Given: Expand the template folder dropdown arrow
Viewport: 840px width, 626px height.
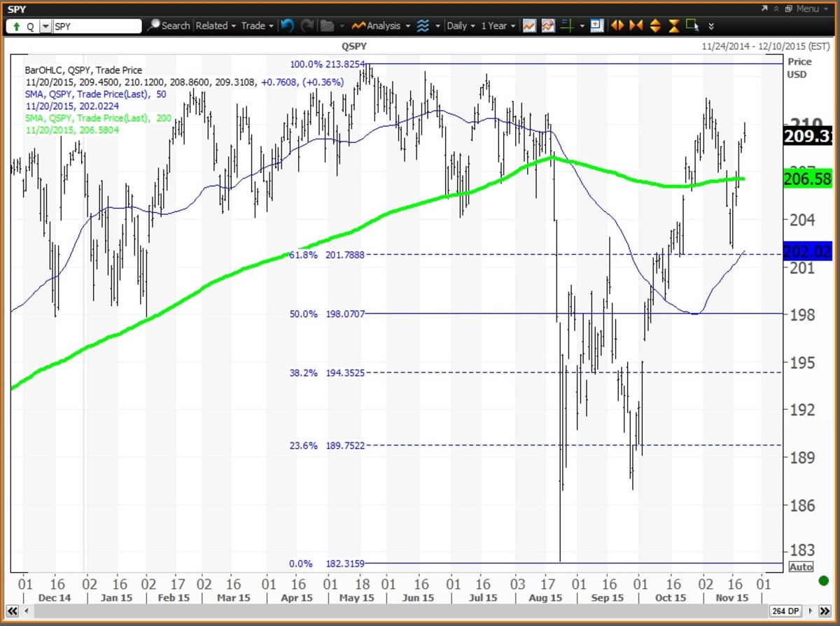Looking at the screenshot, I should click(342, 26).
